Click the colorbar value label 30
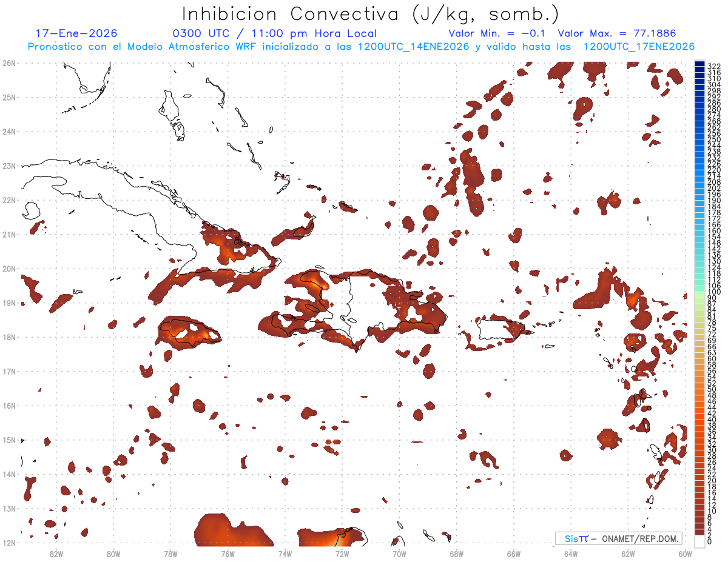 [x=712, y=450]
